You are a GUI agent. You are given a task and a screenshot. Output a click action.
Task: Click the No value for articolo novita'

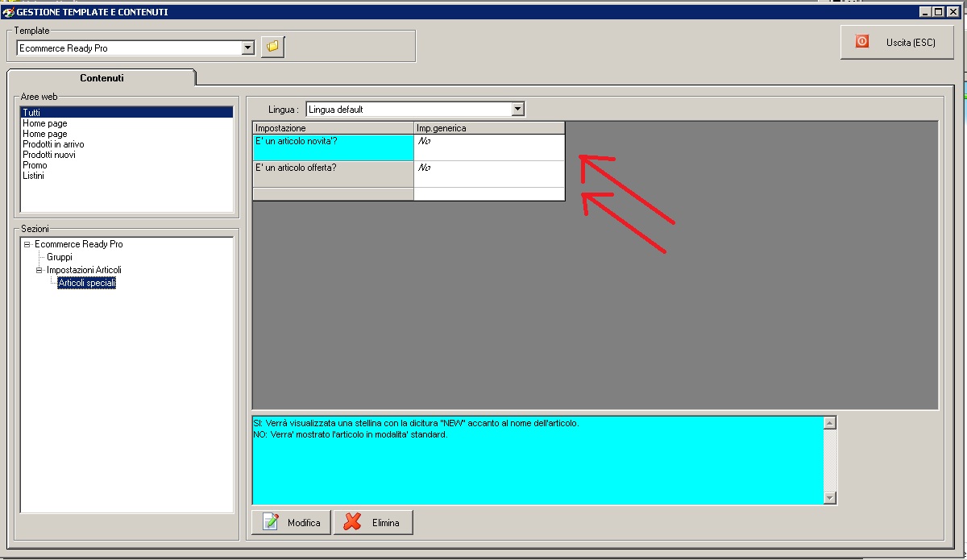(489, 147)
